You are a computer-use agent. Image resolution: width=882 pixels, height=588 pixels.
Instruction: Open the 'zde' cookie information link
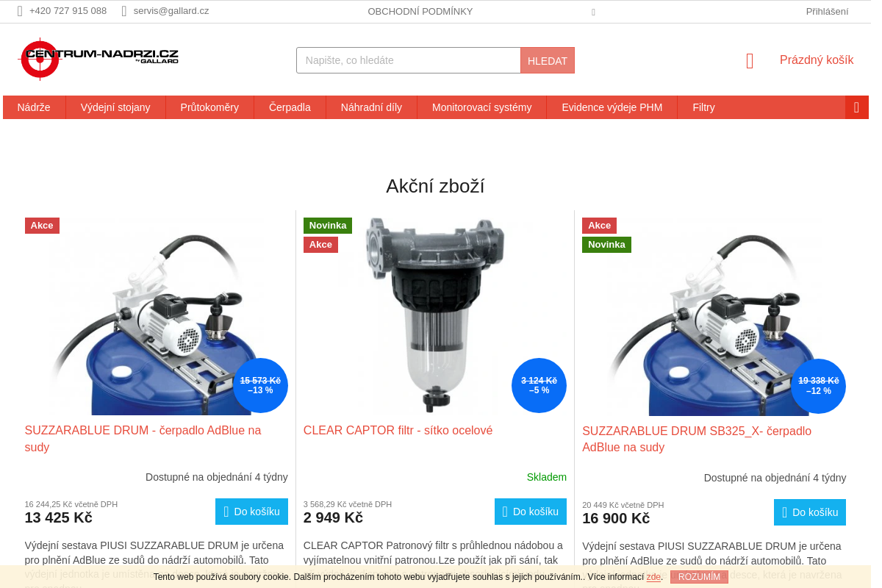point(653,577)
